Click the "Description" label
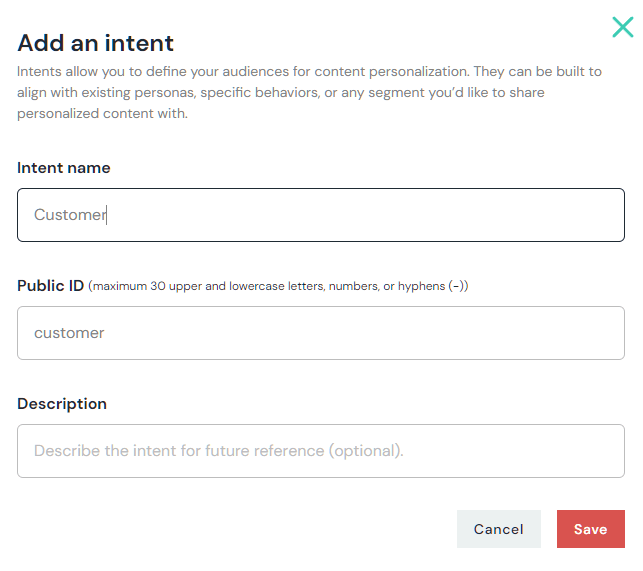This screenshot has width=643, height=571. [x=62, y=404]
